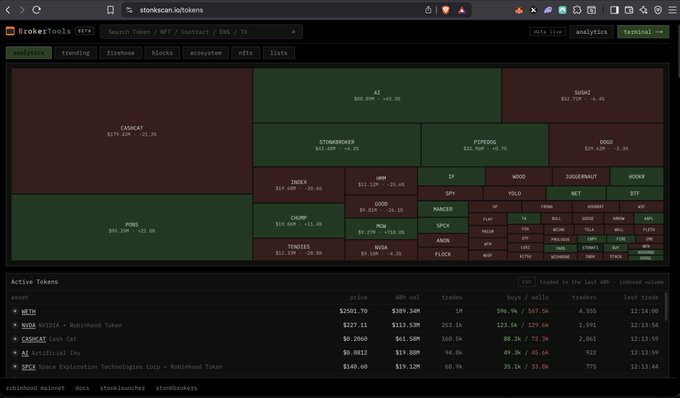Click the MANCER treemap tile
The height and width of the screenshot is (398, 680).
pos(443,209)
